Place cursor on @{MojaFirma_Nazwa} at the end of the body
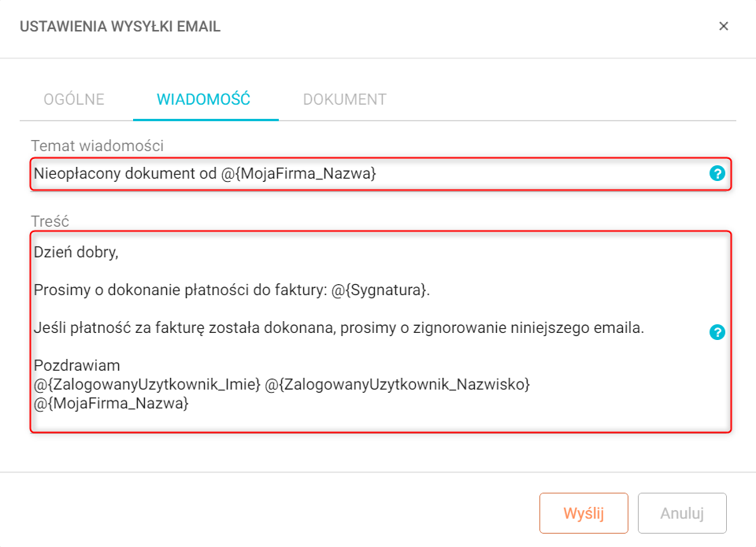This screenshot has width=756, height=547. [111, 403]
